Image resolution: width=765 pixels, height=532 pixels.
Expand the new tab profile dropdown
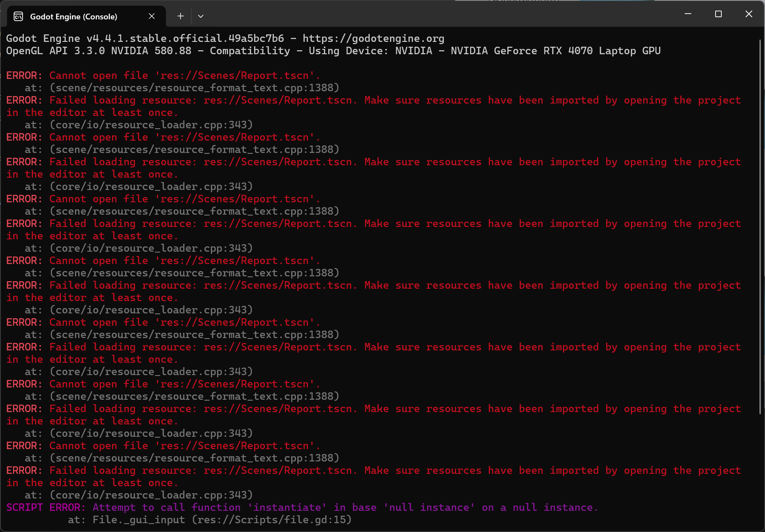coord(201,16)
